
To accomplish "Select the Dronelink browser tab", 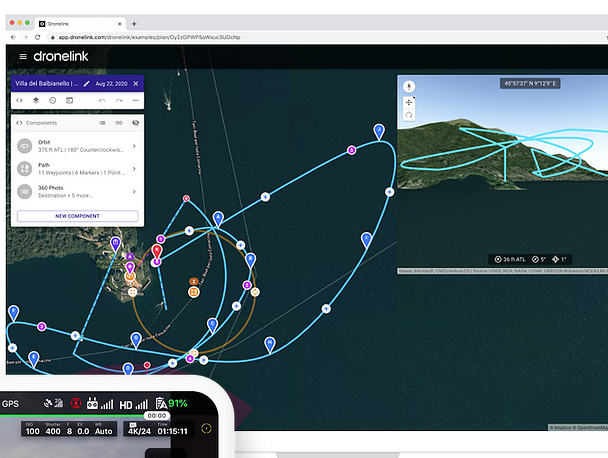I will click(80, 24).
